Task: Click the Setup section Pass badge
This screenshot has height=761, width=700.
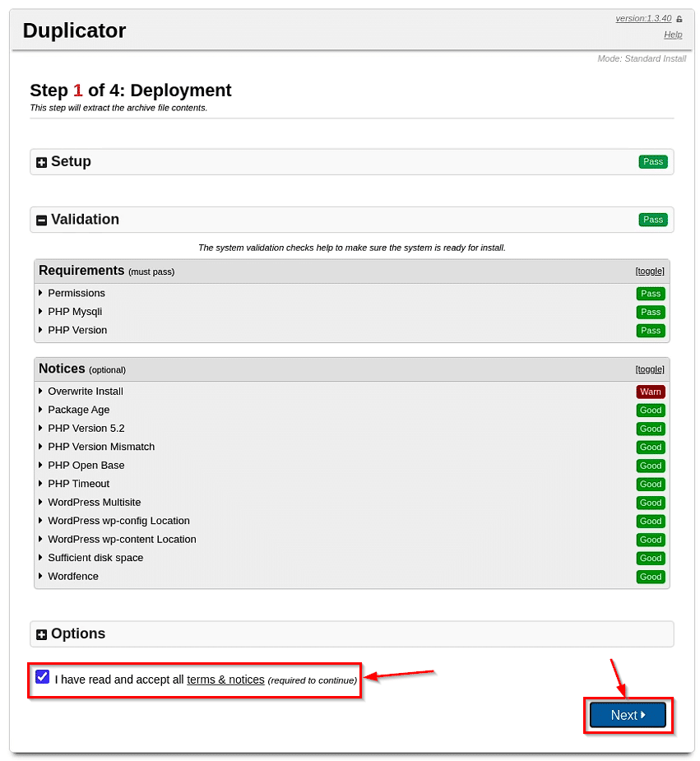Action: tap(653, 161)
